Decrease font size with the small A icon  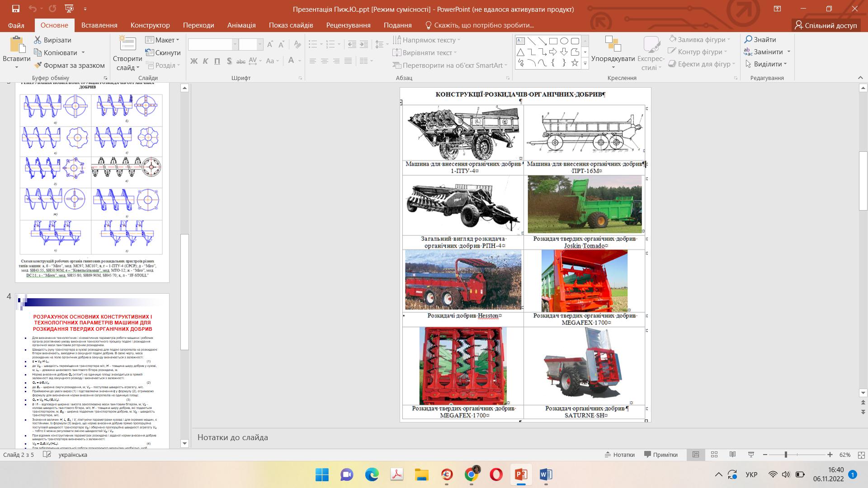click(282, 44)
